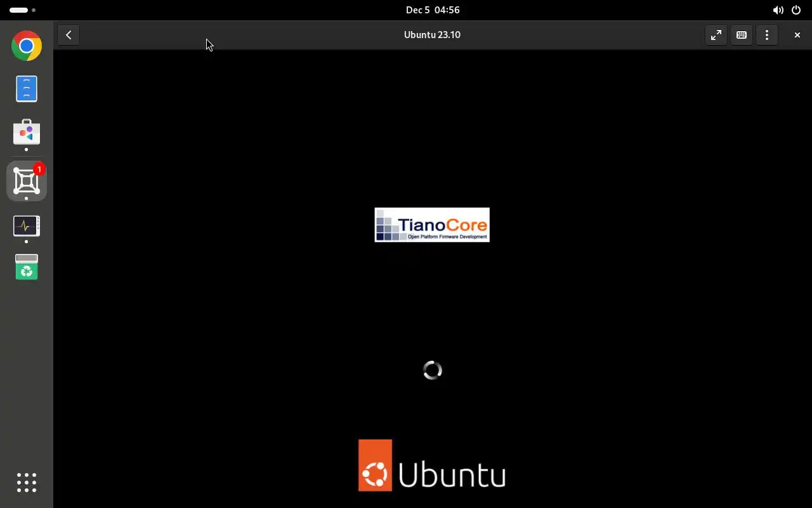Viewport: 812px width, 508px height.
Task: Click the boot loading spinner
Action: (433, 370)
